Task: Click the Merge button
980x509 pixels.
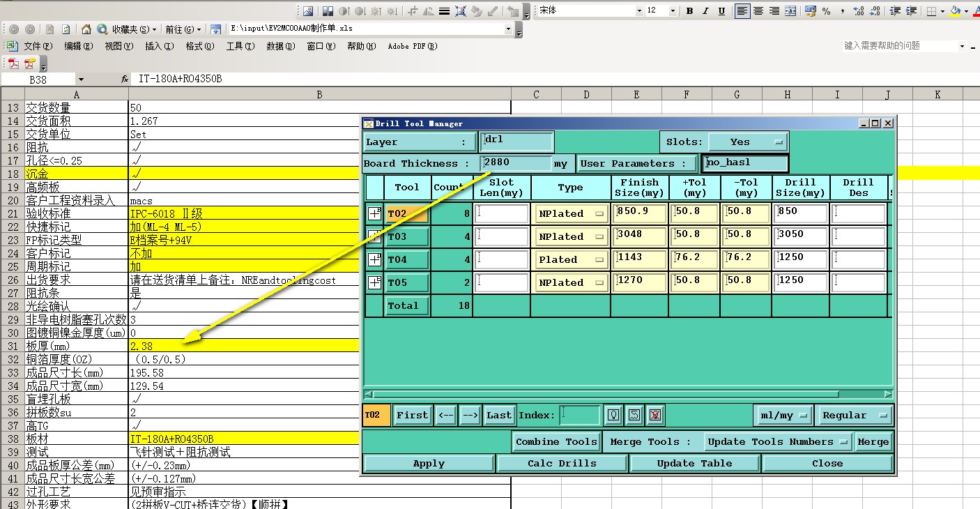Action: (x=873, y=441)
